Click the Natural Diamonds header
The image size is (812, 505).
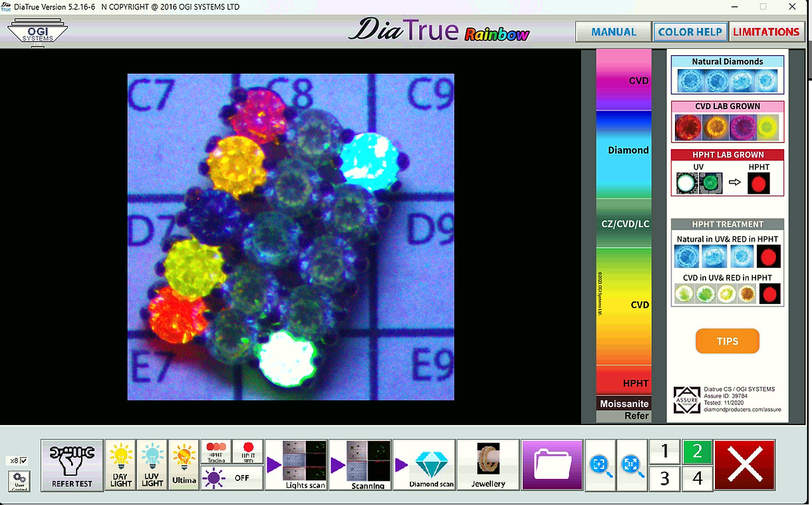pos(728,62)
